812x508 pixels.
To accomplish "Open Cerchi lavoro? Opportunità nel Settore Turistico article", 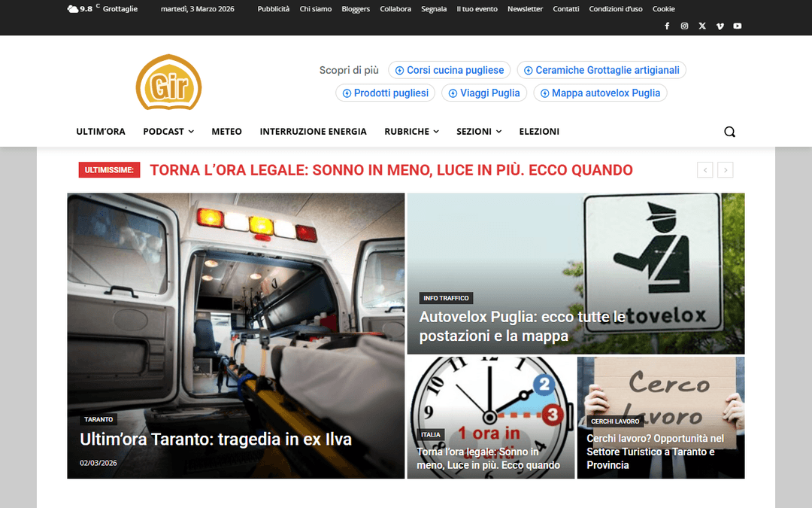I will [655, 452].
